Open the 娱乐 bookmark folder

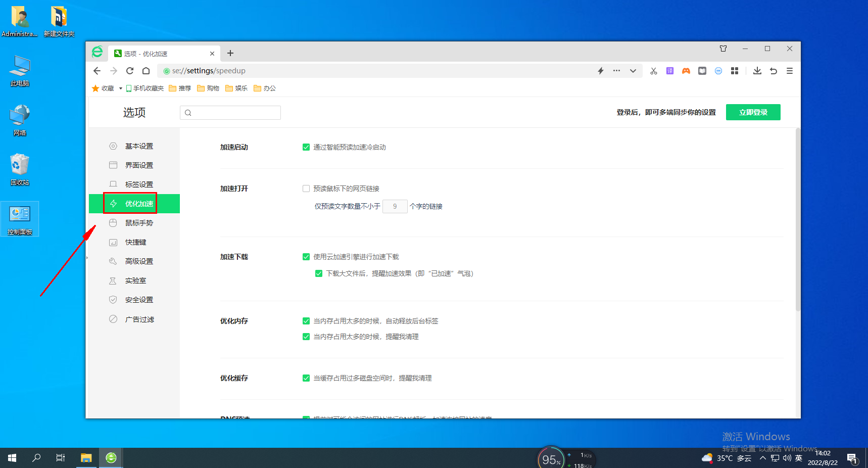tap(236, 88)
